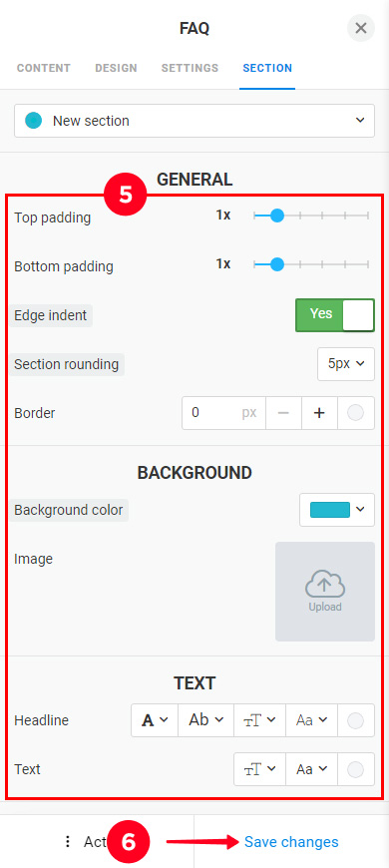Toggle the Edge indent Yes switch

(x=335, y=315)
